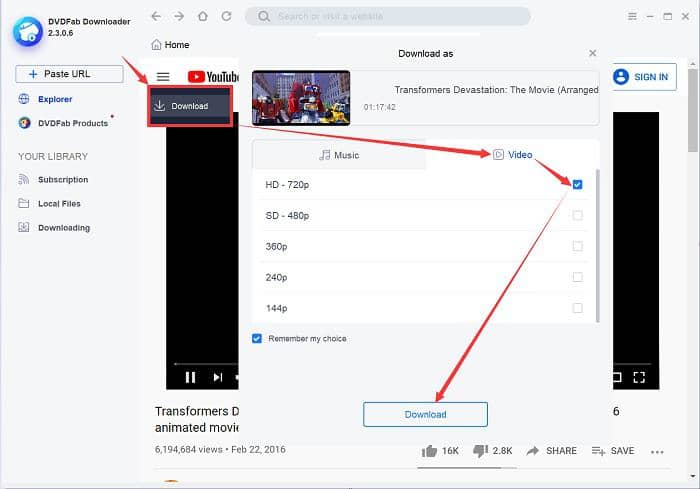Click the Download button in dialog
This screenshot has width=700, height=489.
tap(425, 414)
